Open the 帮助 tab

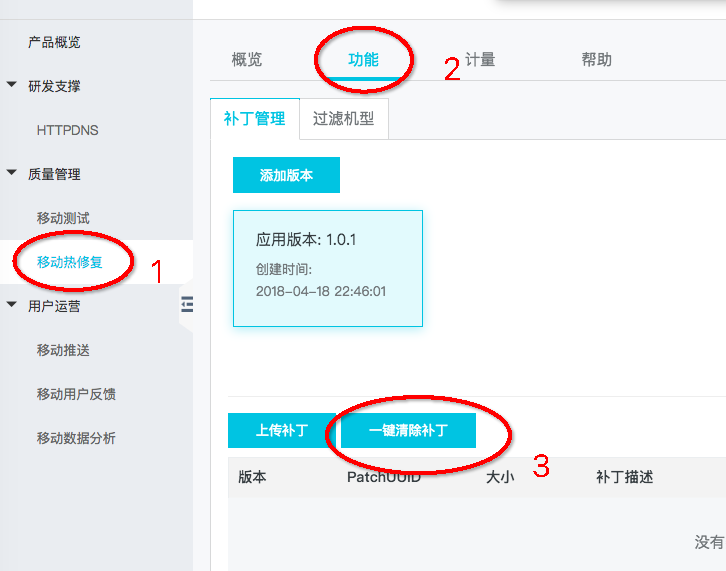click(x=596, y=60)
